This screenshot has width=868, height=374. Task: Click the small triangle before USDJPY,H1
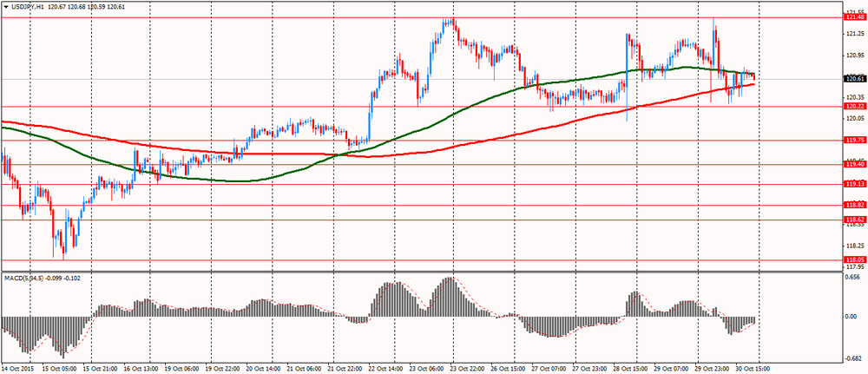point(5,6)
